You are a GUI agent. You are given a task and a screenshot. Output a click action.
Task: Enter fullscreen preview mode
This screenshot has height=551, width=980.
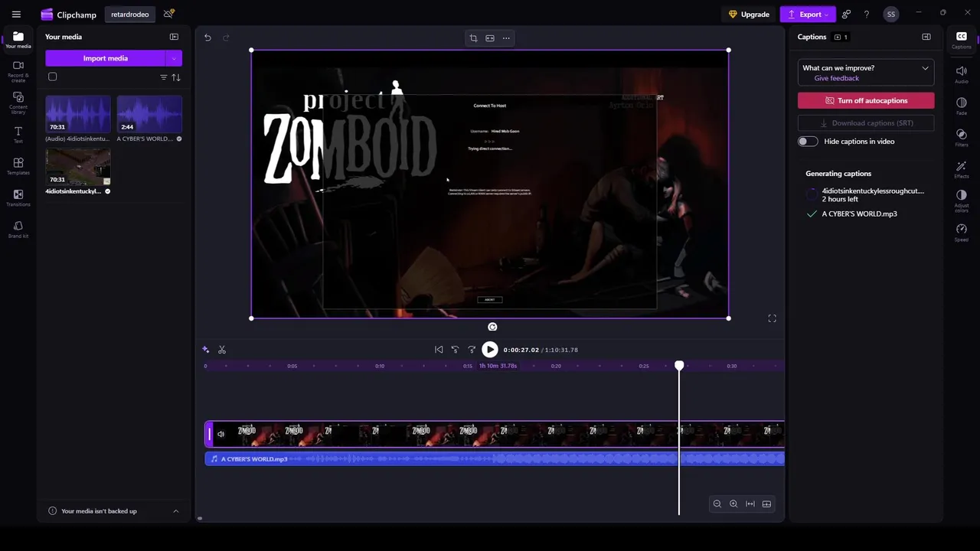(772, 318)
